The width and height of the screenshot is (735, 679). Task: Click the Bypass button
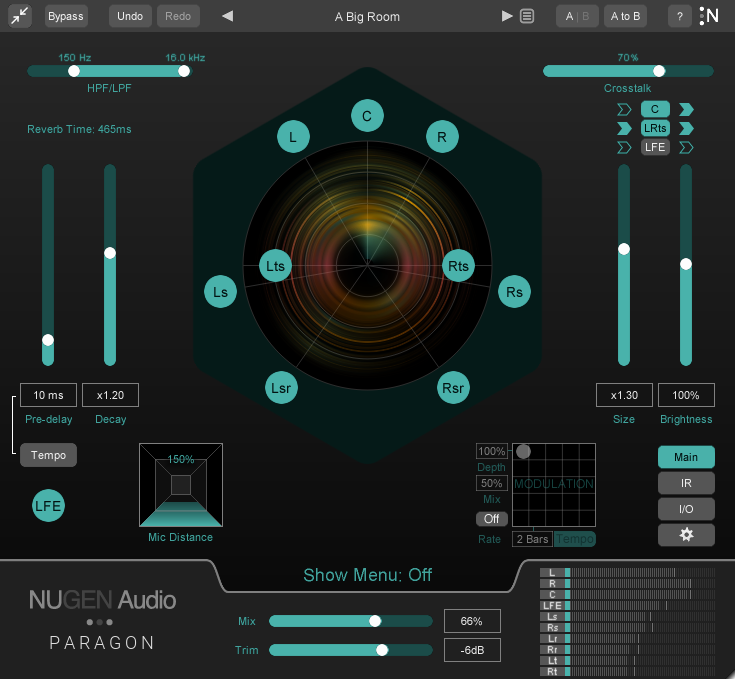(66, 16)
